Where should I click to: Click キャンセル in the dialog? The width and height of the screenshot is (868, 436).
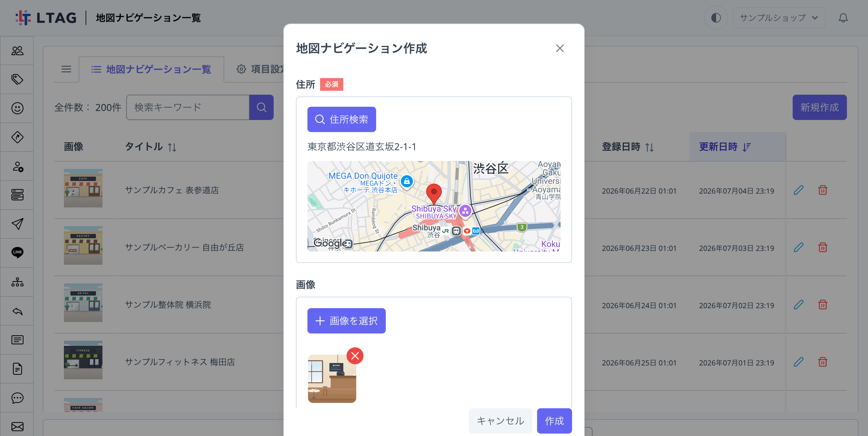(500, 421)
